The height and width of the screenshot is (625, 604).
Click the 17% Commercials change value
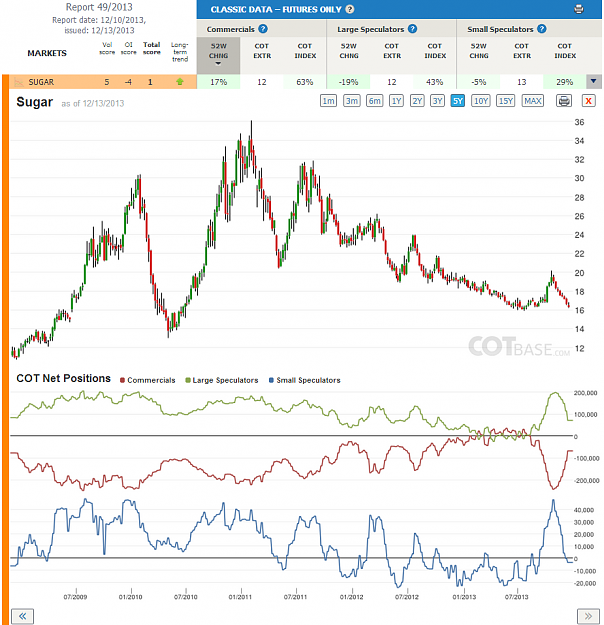point(218,82)
